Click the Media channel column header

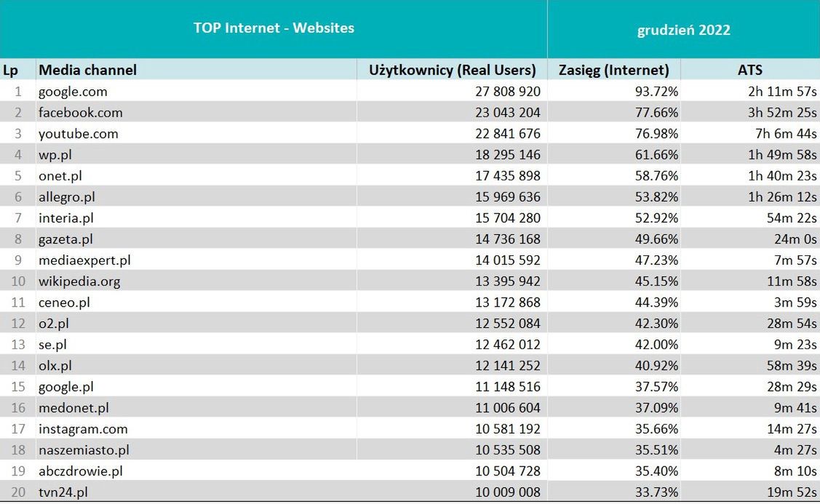[87, 70]
